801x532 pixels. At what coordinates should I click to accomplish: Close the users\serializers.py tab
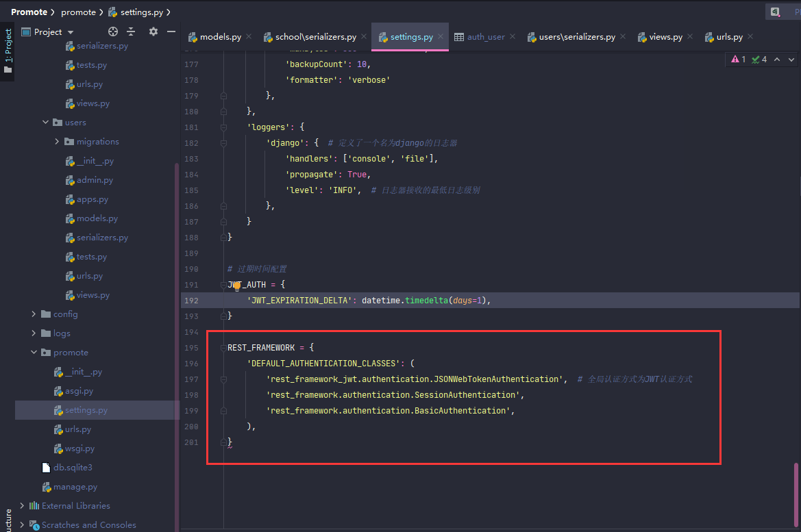click(623, 36)
